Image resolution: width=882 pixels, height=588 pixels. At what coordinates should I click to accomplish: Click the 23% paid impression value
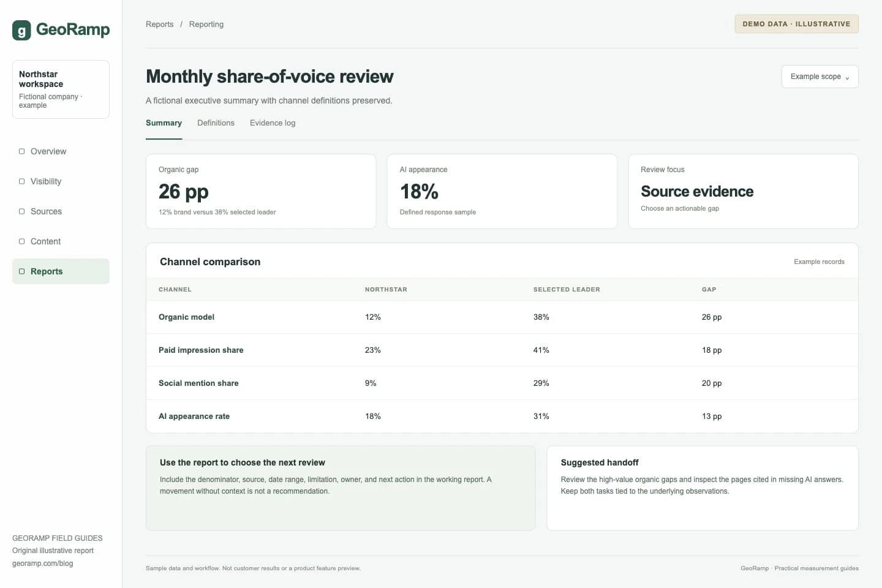point(373,350)
